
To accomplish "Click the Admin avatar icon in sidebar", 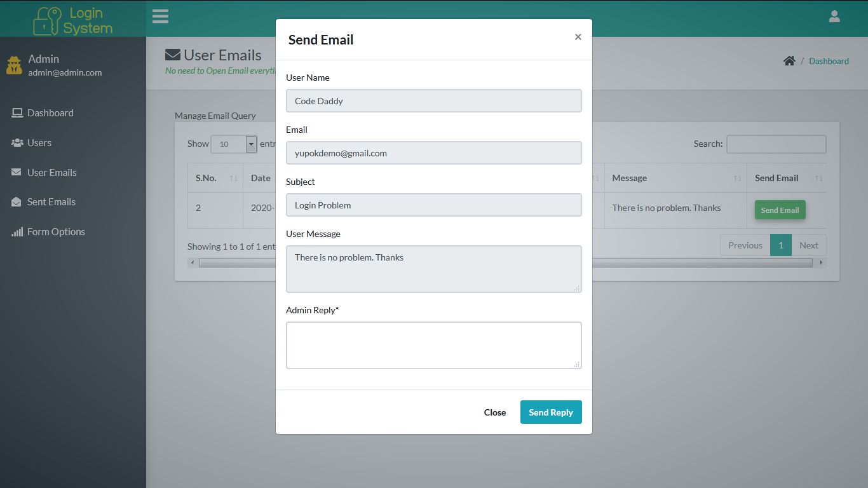I will [x=14, y=64].
